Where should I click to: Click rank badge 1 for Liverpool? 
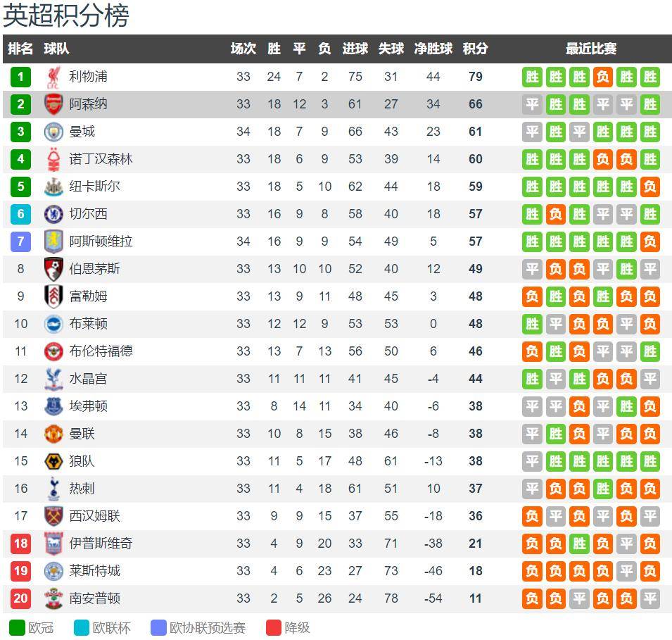point(21,77)
